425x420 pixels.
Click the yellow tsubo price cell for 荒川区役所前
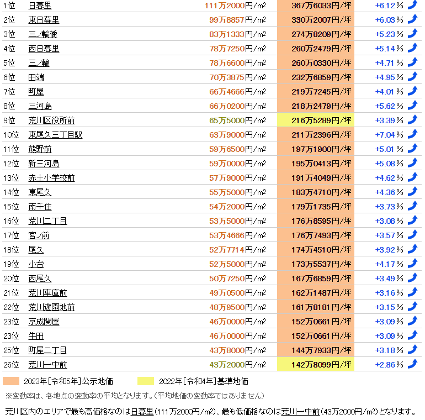(315, 120)
